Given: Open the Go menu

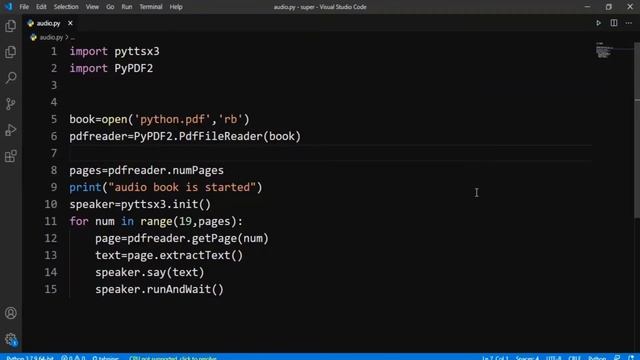Looking at the screenshot, I should 110,7.
